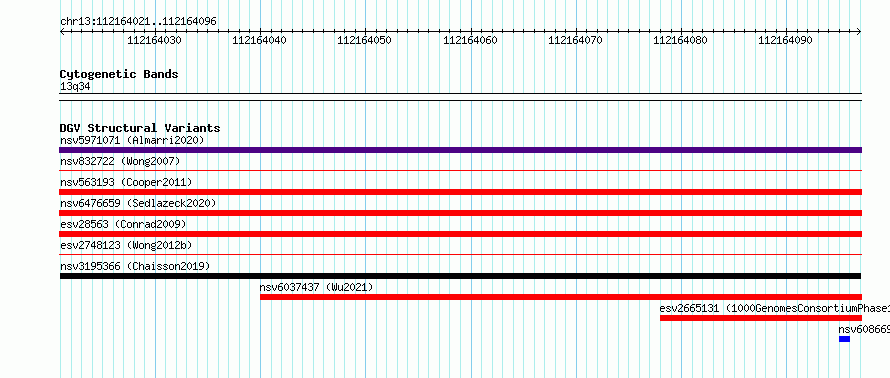
Task: Select the red esv2665131 variant bar
Action: [x=761, y=318]
